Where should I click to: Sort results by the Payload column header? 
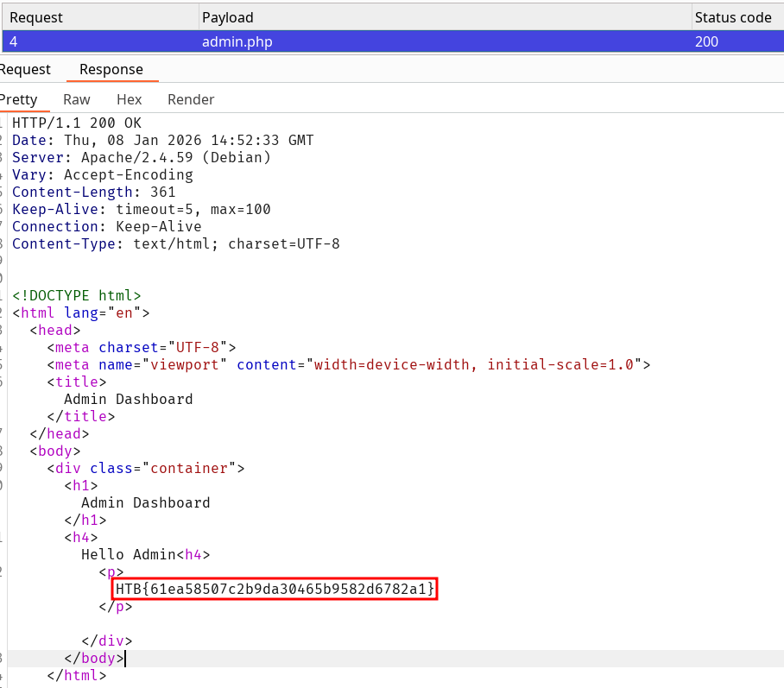[228, 17]
